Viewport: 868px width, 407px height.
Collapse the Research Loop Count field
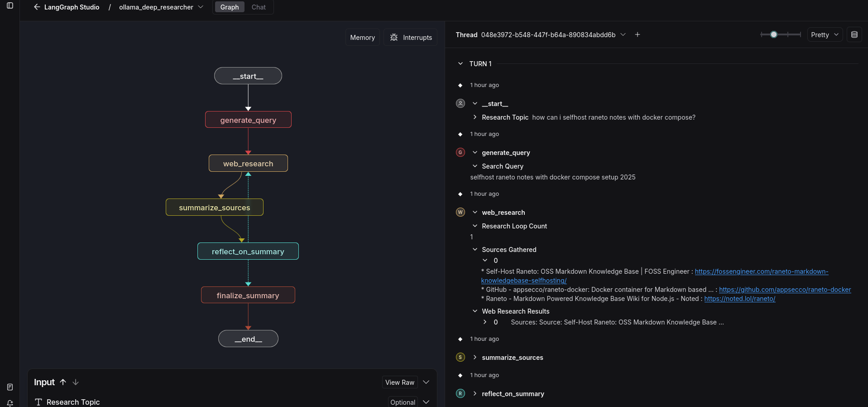(475, 226)
